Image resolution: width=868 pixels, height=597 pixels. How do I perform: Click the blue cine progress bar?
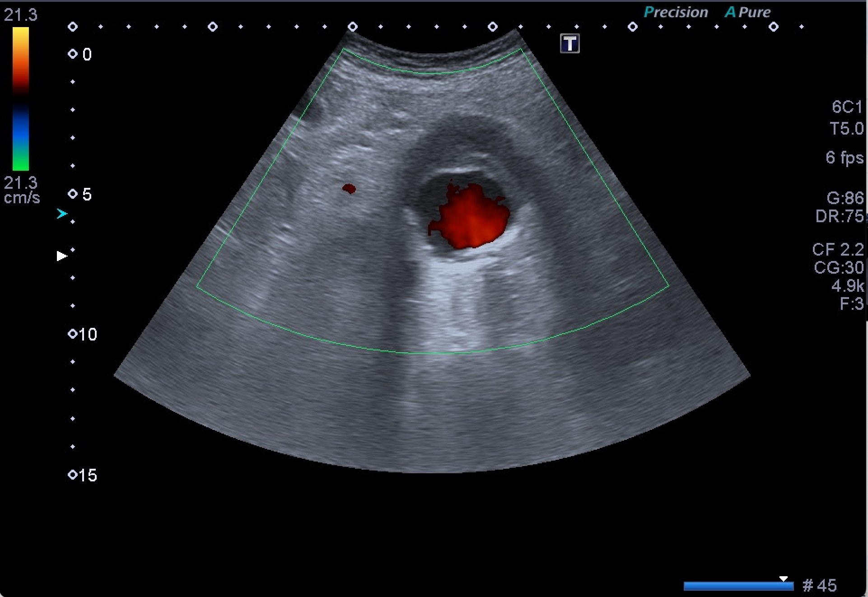tap(738, 586)
